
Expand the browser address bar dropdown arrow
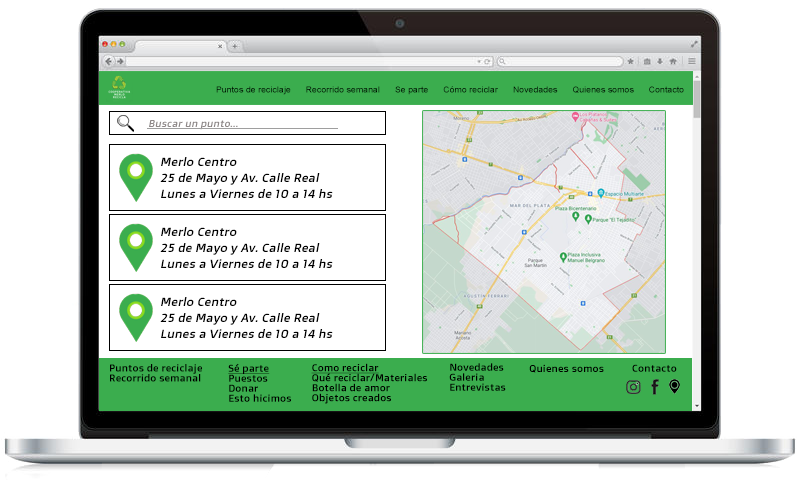pos(478,61)
